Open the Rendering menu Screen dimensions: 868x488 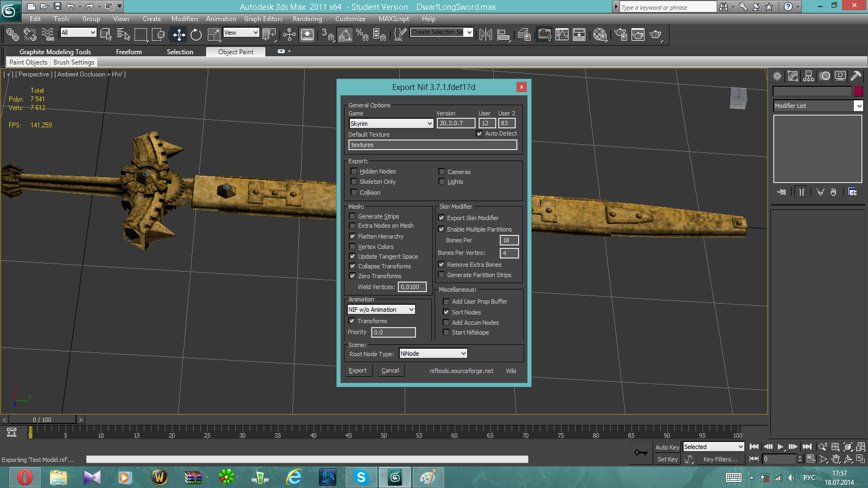point(308,19)
